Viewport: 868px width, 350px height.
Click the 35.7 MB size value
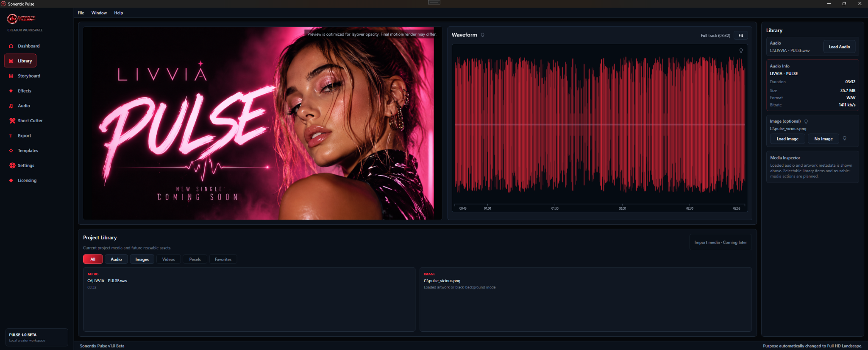click(848, 90)
